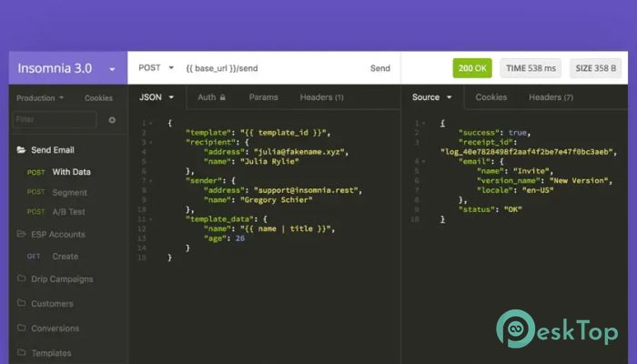Click the lock icon on the Auth tab
The height and width of the screenshot is (364, 637).
point(223,97)
